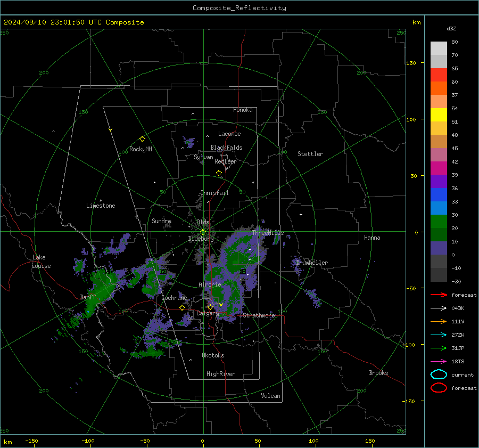
Task: Select the red forecast ellipse icon
Action: pos(439,388)
